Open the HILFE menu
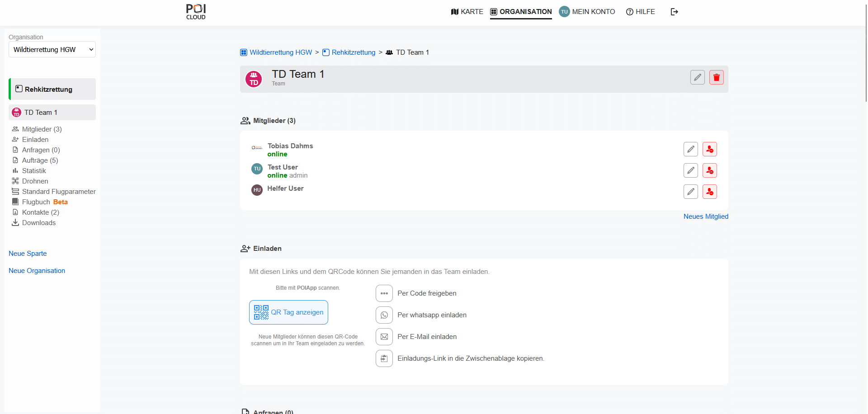This screenshot has width=868, height=414. click(x=640, y=12)
